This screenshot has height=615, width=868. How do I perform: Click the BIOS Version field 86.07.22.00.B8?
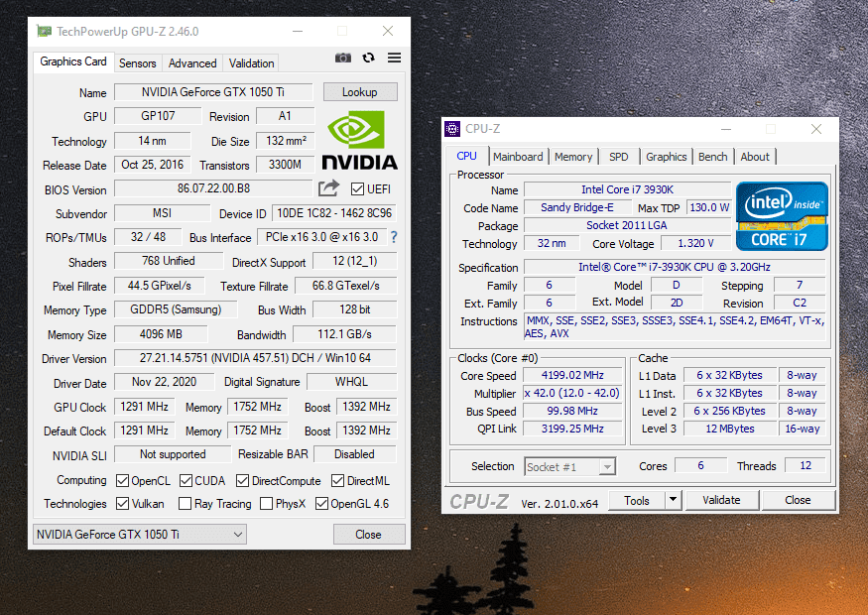click(x=213, y=188)
